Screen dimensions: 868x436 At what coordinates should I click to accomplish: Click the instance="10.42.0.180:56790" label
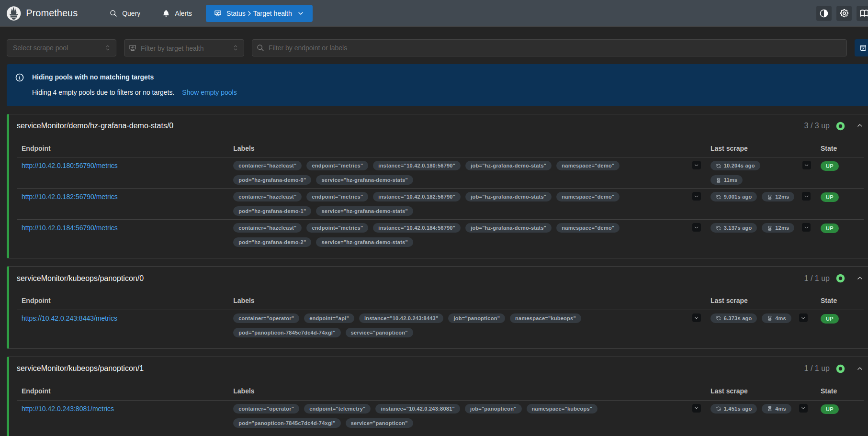tap(417, 166)
